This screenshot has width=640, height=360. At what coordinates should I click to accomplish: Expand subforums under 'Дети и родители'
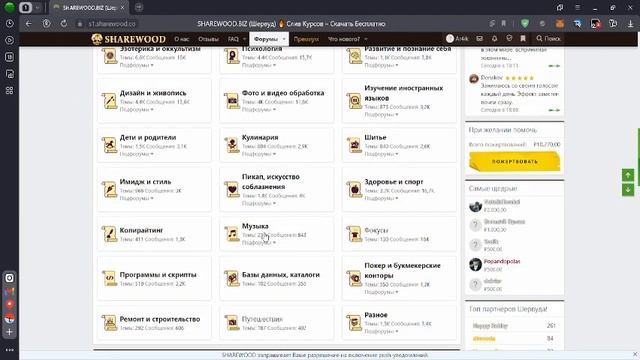click(137, 154)
